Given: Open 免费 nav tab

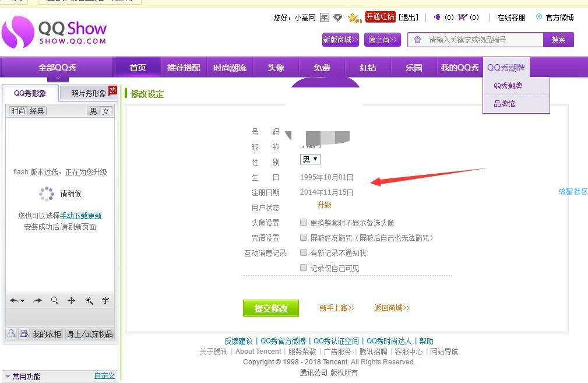Looking at the screenshot, I should click(322, 68).
